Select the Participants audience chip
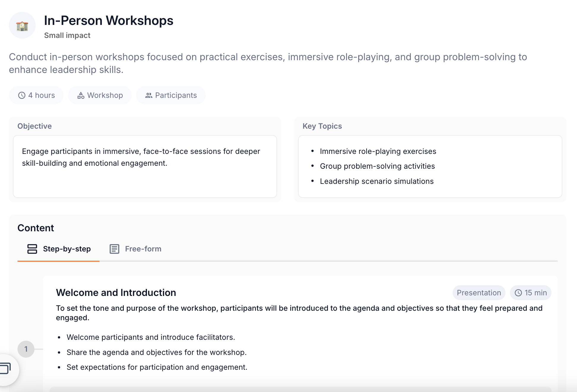Viewport: 577px width, 392px height. click(176, 95)
